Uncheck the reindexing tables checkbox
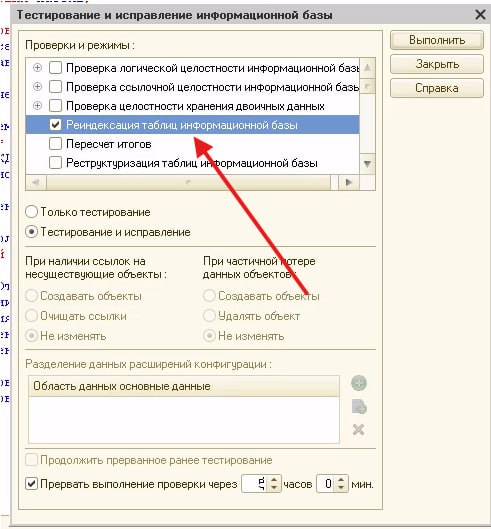 coord(55,125)
